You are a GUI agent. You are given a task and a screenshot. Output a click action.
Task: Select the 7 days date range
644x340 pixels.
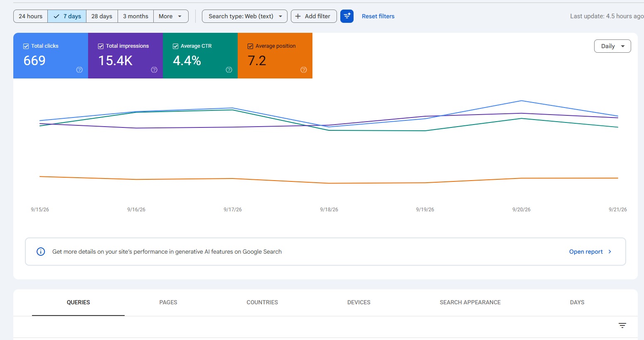click(67, 16)
